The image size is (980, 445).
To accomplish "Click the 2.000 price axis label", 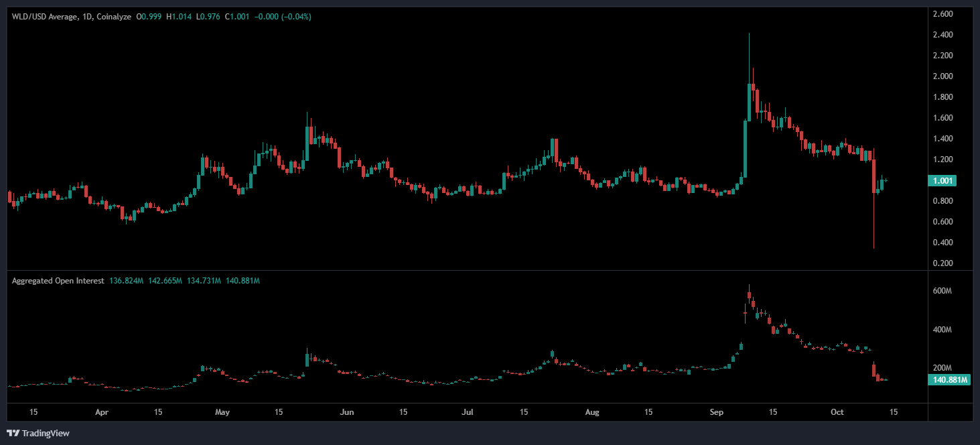I will 943,76.
